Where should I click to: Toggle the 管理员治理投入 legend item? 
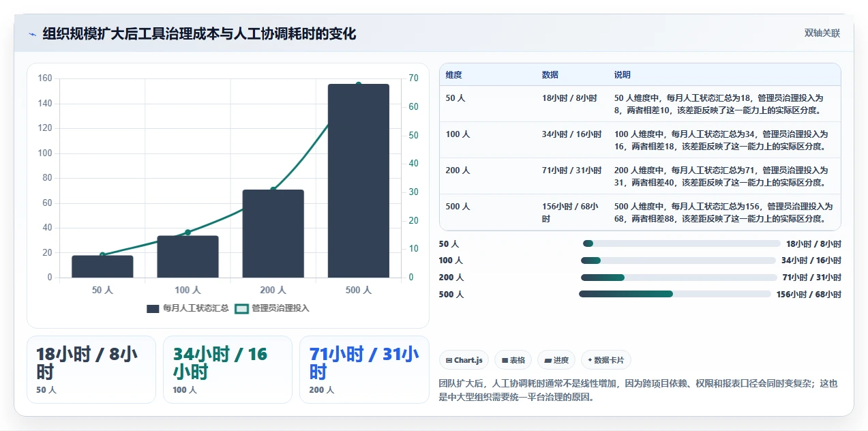271,308
